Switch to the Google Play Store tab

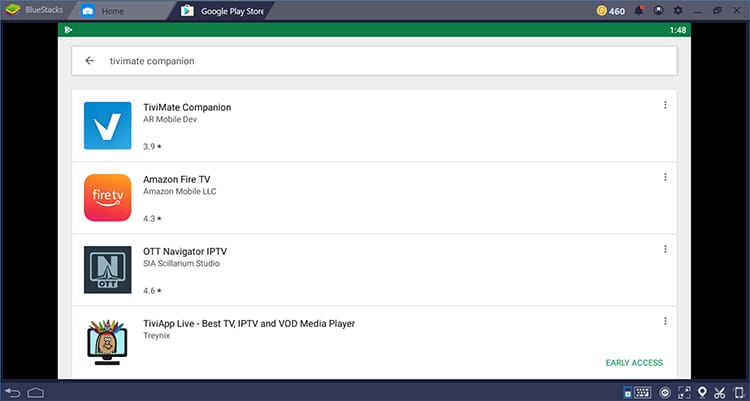(x=223, y=11)
